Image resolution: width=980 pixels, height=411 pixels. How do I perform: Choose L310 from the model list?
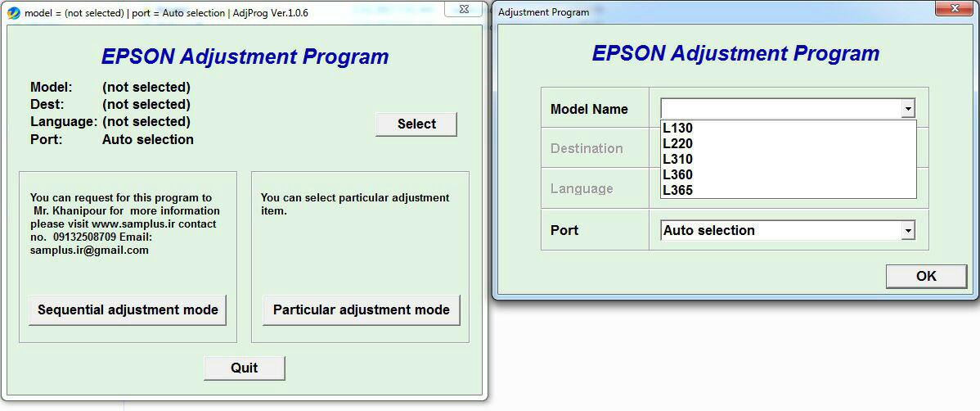click(788, 159)
